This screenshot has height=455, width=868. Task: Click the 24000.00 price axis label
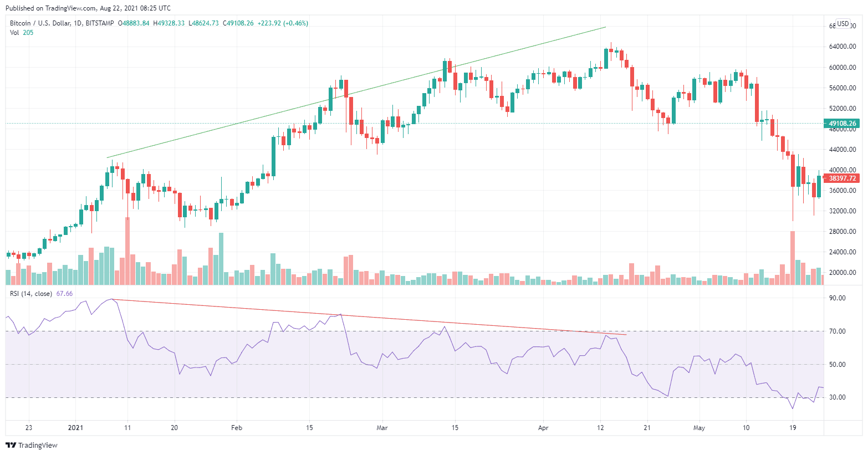[x=843, y=252]
